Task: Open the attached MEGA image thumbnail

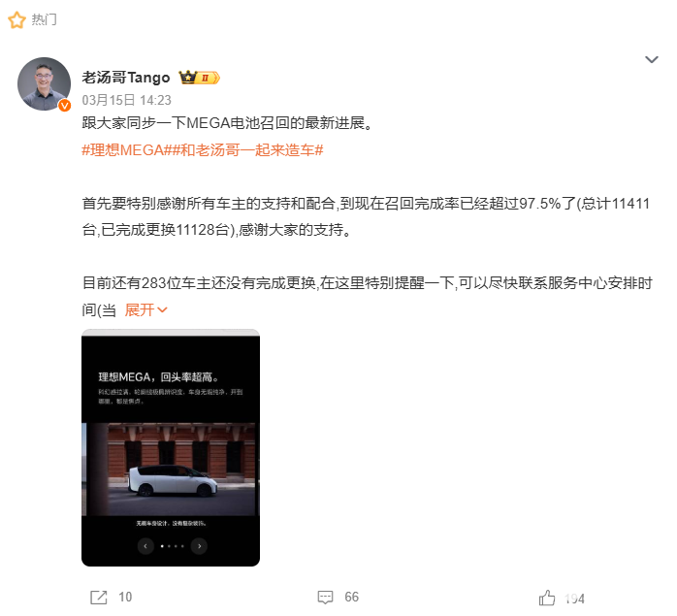Action: (171, 447)
